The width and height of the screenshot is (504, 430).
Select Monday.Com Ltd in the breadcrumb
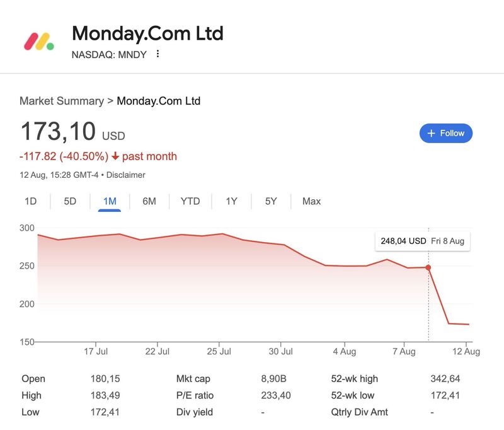(x=159, y=101)
